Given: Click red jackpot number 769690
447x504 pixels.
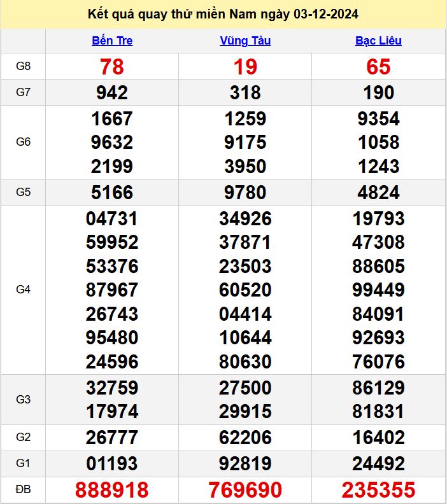Looking at the screenshot, I should click(245, 490).
